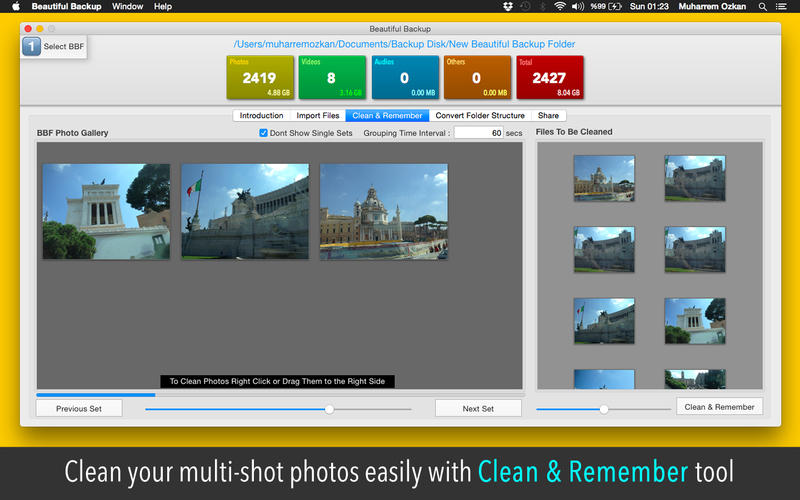The image size is (800, 500).
Task: Click the Next Set button
Action: [x=478, y=408]
